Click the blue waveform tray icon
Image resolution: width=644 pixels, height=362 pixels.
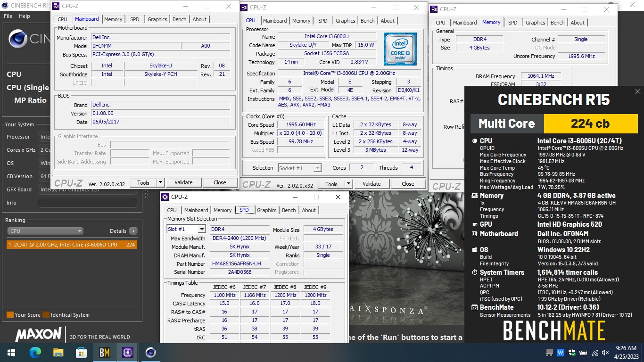561,353
